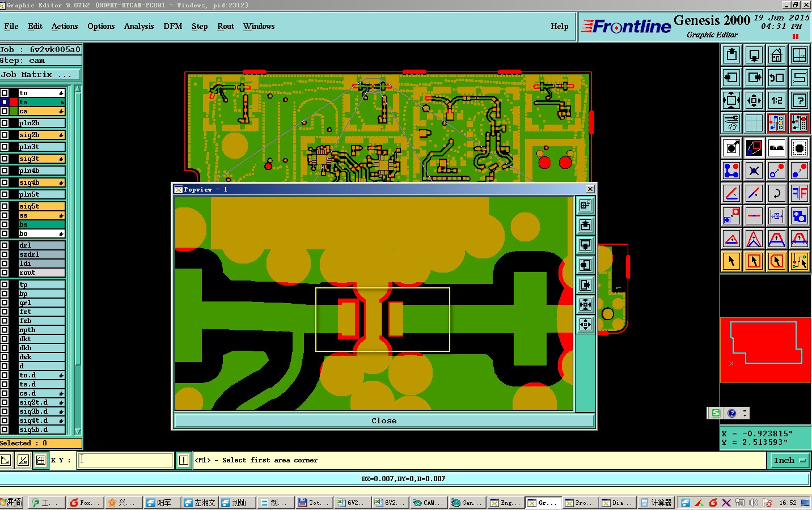Viewport: 812px width, 510px height.
Task: Open the Inch units dropdown
Action: click(x=789, y=461)
